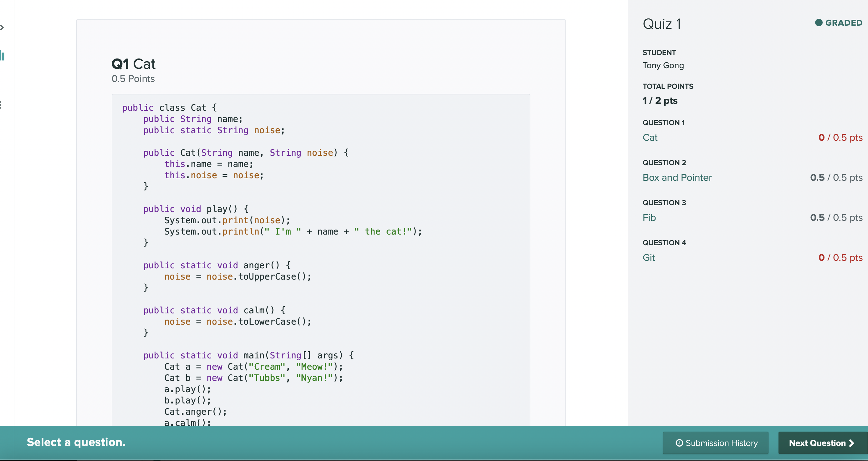Open the Git question link

click(648, 258)
